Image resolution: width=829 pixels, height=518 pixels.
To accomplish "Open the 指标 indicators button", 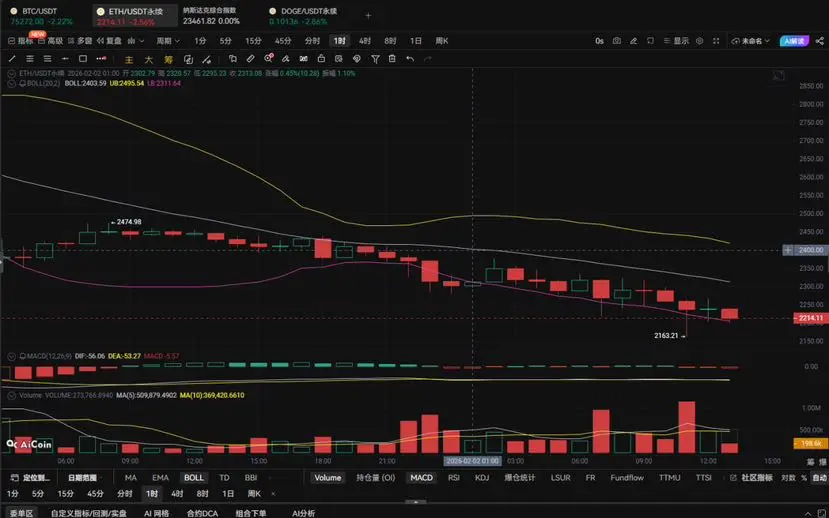I will point(21,41).
